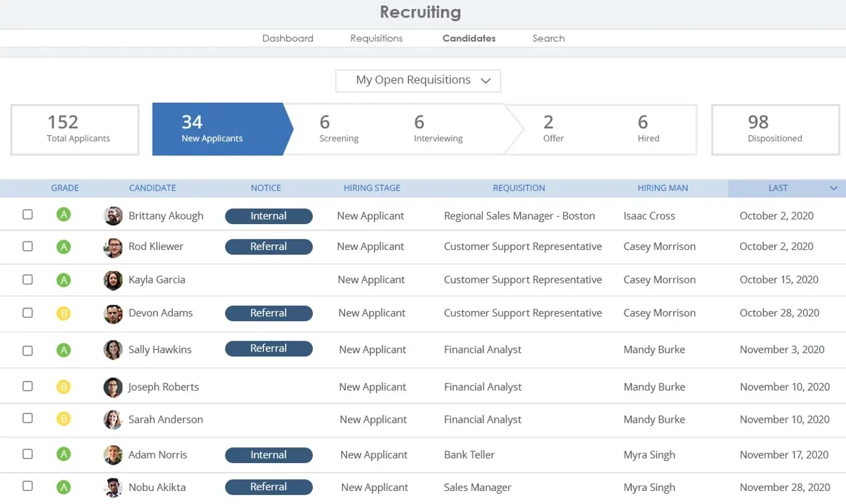Screen dimensions: 846x504
Task: Click the Internal badge on Adam Norris's row
Action: point(269,455)
